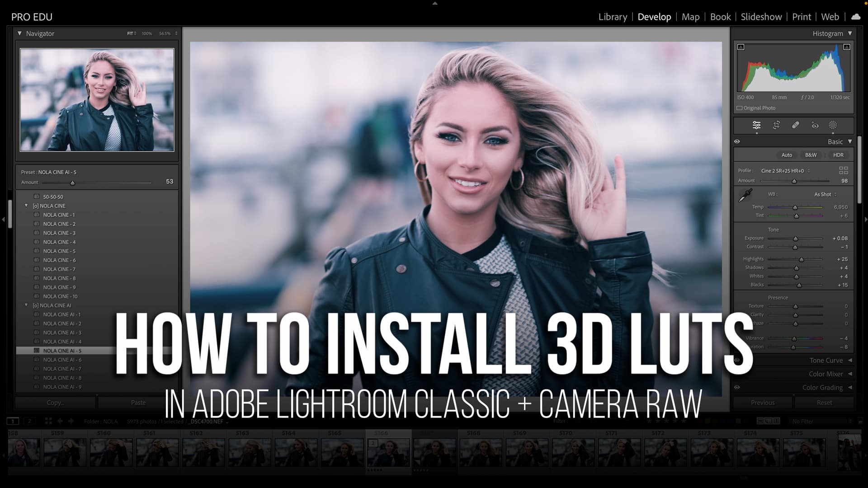This screenshot has width=868, height=488.
Task: Enable the Original Photo checkbox
Action: [x=740, y=108]
